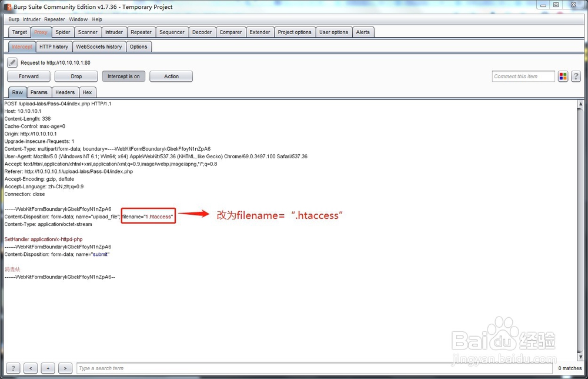Click the Comment this item field
588x379 pixels.
pos(523,77)
